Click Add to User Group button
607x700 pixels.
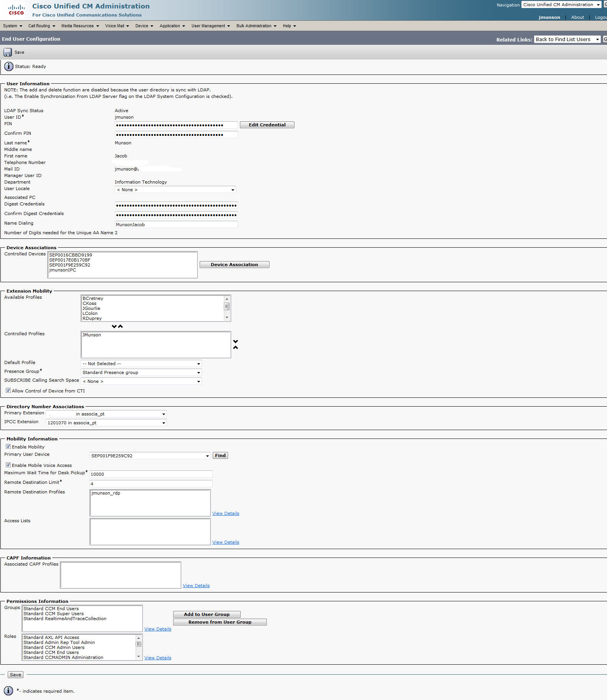207,614
